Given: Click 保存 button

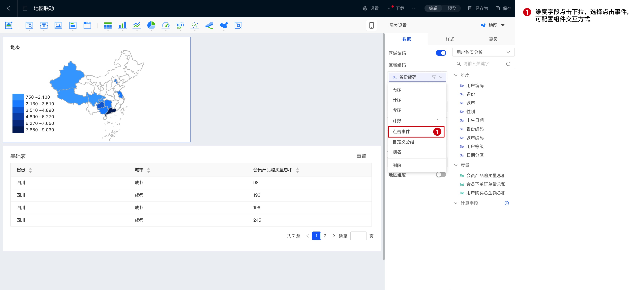Looking at the screenshot, I should coord(503,8).
